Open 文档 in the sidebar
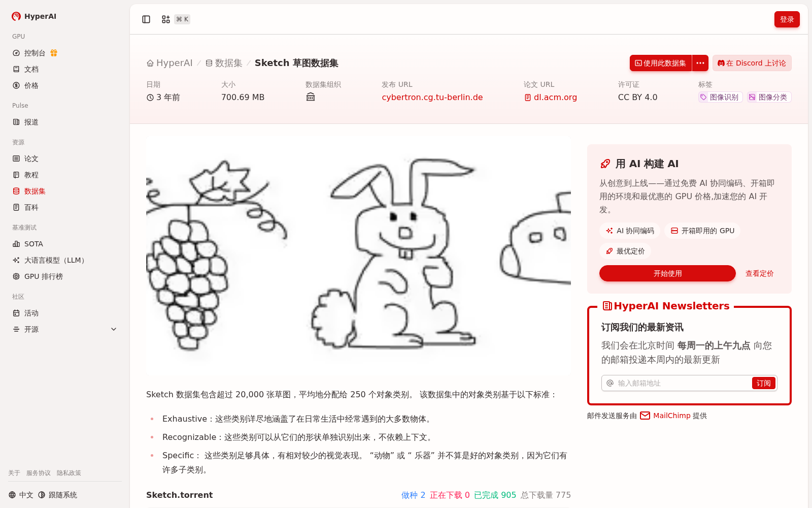The width and height of the screenshot is (812, 508). [65, 69]
